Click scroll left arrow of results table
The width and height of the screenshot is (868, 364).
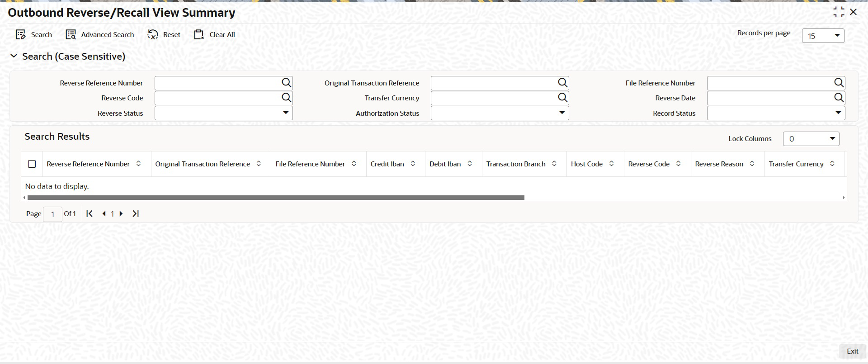click(x=24, y=198)
